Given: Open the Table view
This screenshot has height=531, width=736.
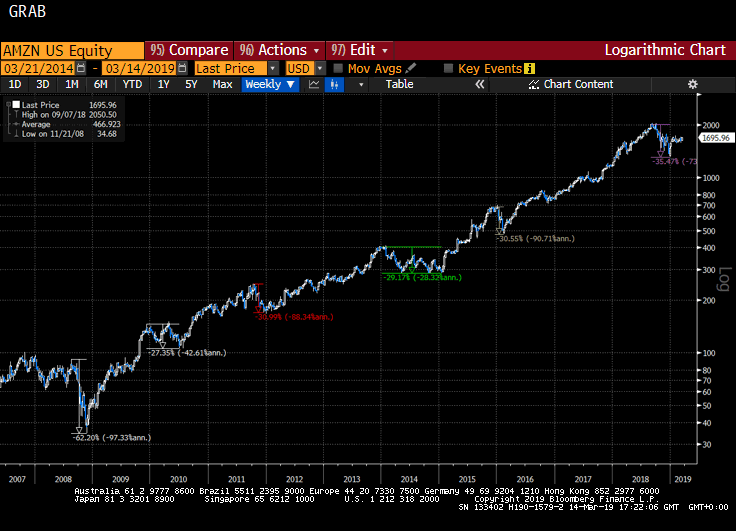Looking at the screenshot, I should pos(399,85).
